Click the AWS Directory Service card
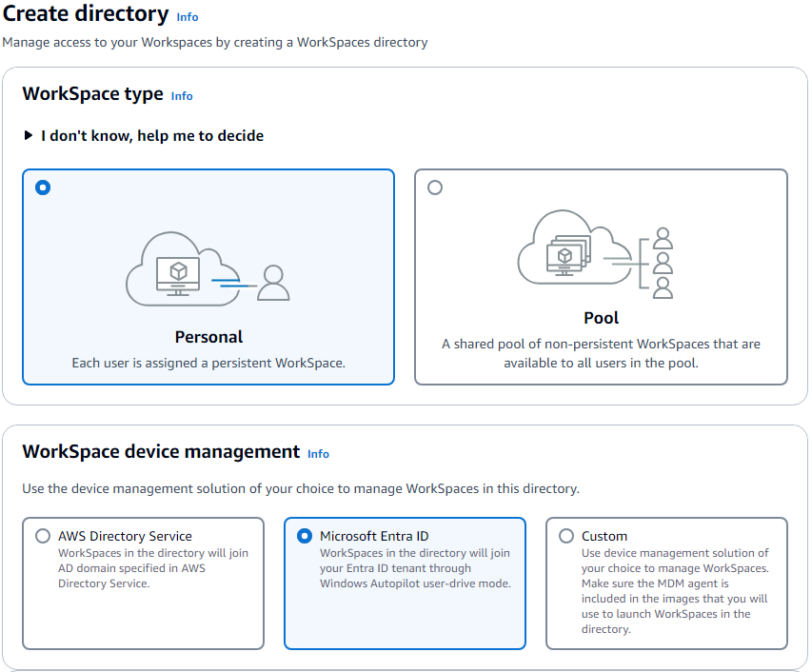The width and height of the screenshot is (812, 672). [143, 583]
